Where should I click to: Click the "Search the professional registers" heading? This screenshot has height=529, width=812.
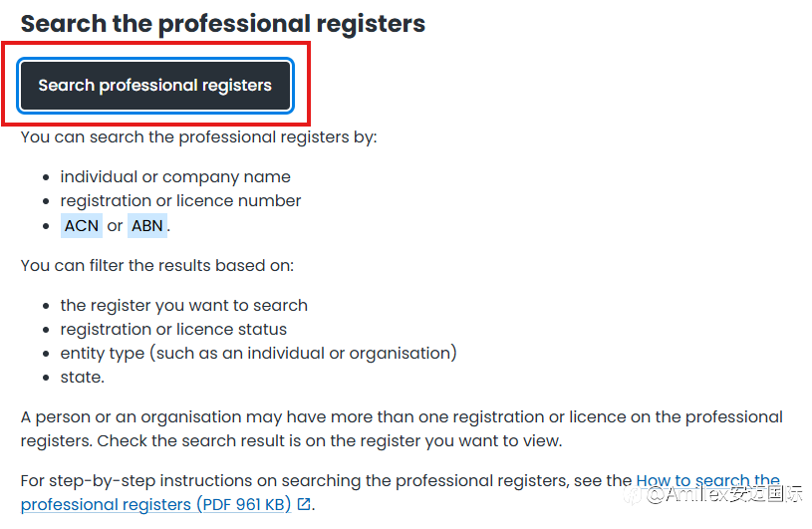tap(223, 23)
